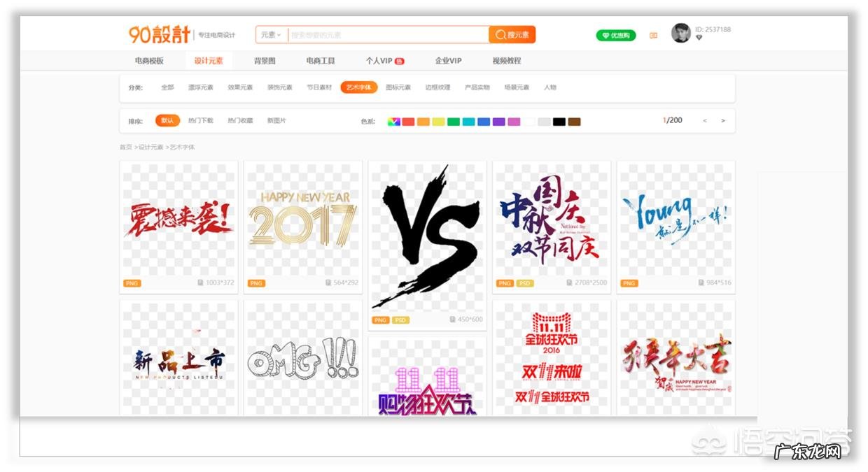868x472 pixels.
Task: Select the 场景元素 category filter
Action: tap(517, 87)
